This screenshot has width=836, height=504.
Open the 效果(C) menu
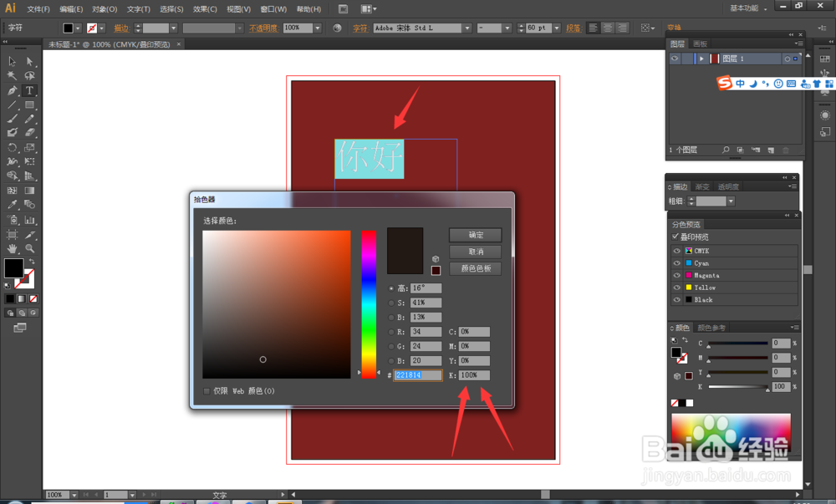click(205, 9)
